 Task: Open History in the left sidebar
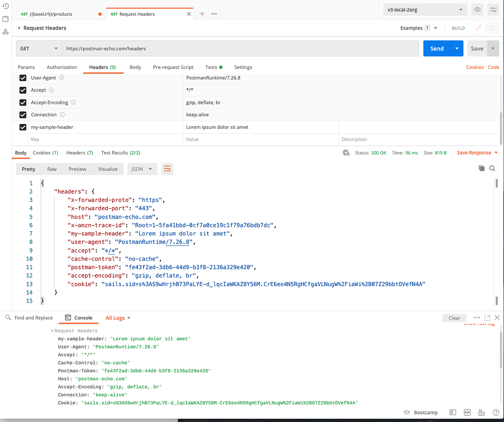(x=5, y=6)
